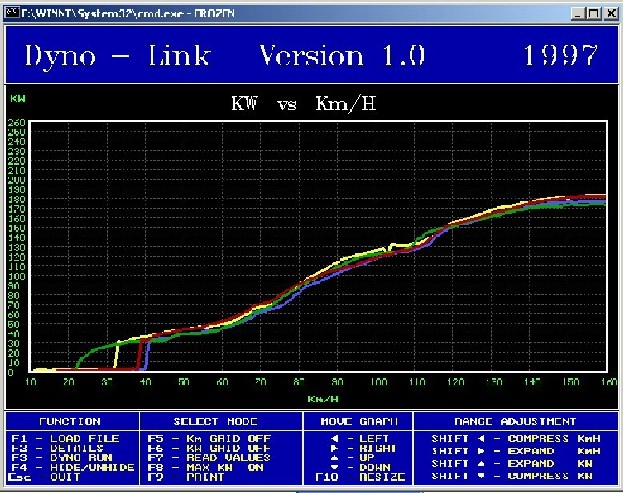Click the cmd.exe window title text
This screenshot has height=493, width=623.
click(128, 14)
